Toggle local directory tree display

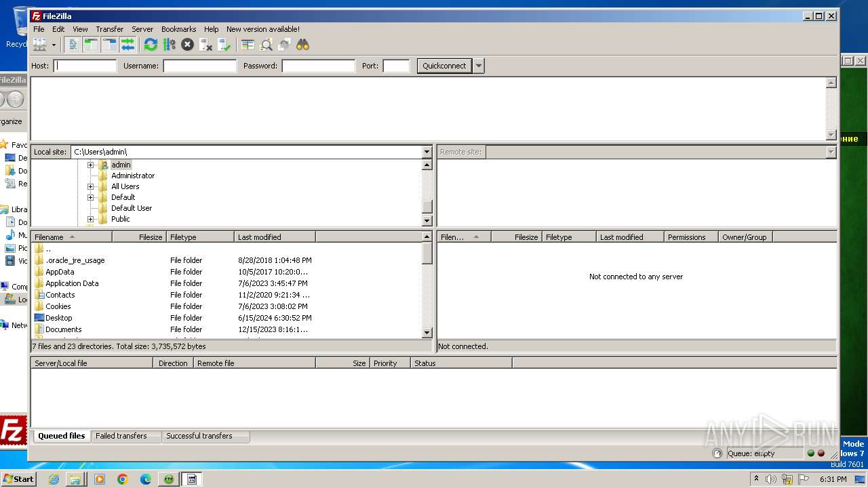coord(91,45)
